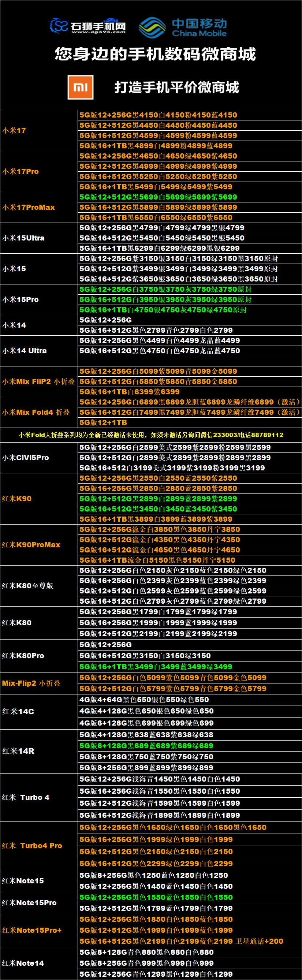
Task: Select the 小米17 model label
Action: tap(14, 130)
